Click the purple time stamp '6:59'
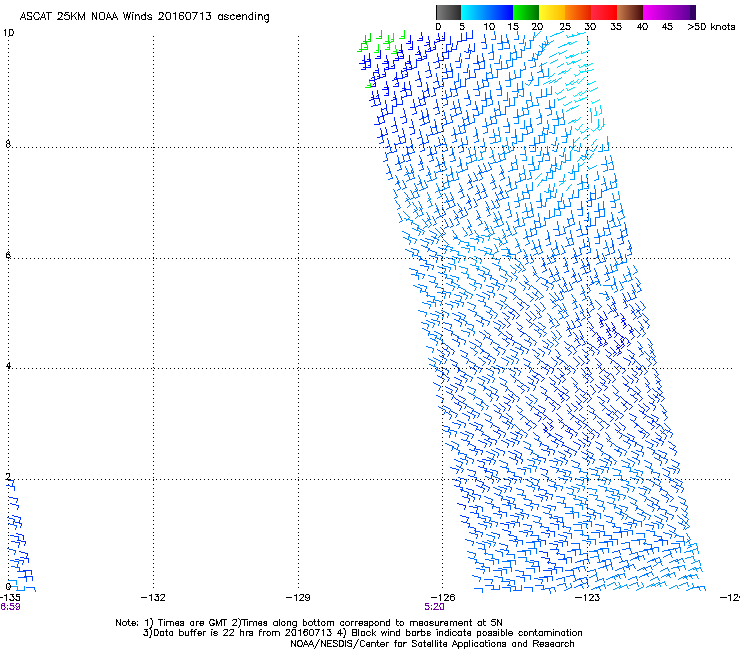The height and width of the screenshot is (650, 740). [10, 607]
